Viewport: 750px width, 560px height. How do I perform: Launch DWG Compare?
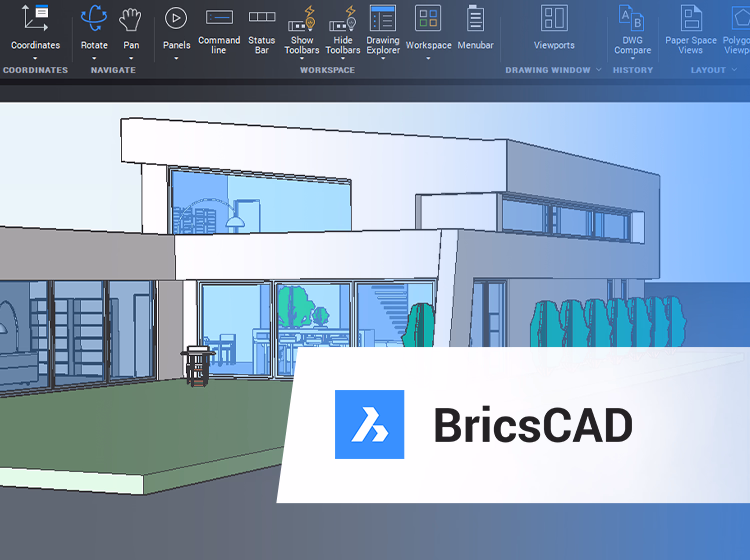632,18
